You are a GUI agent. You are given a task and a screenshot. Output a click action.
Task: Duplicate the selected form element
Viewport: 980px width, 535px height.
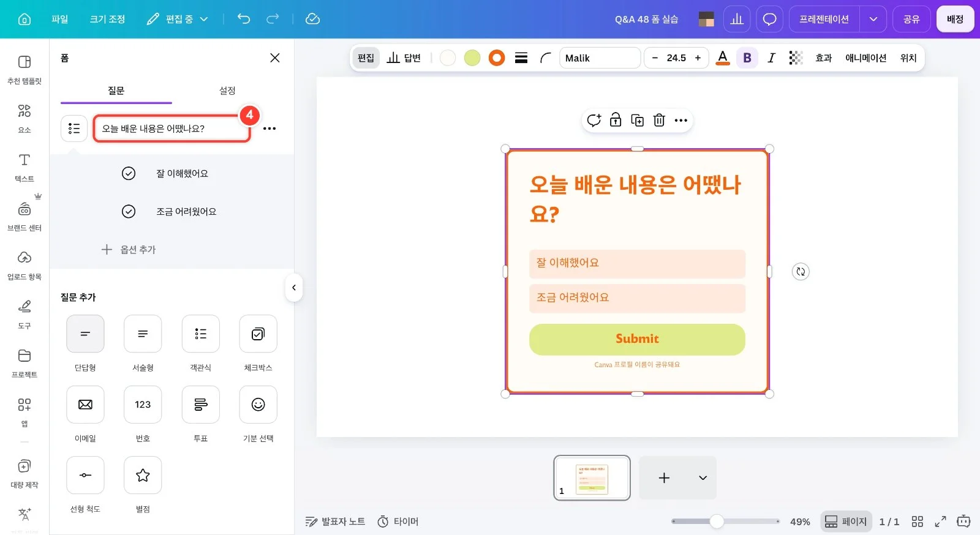pyautogui.click(x=638, y=120)
